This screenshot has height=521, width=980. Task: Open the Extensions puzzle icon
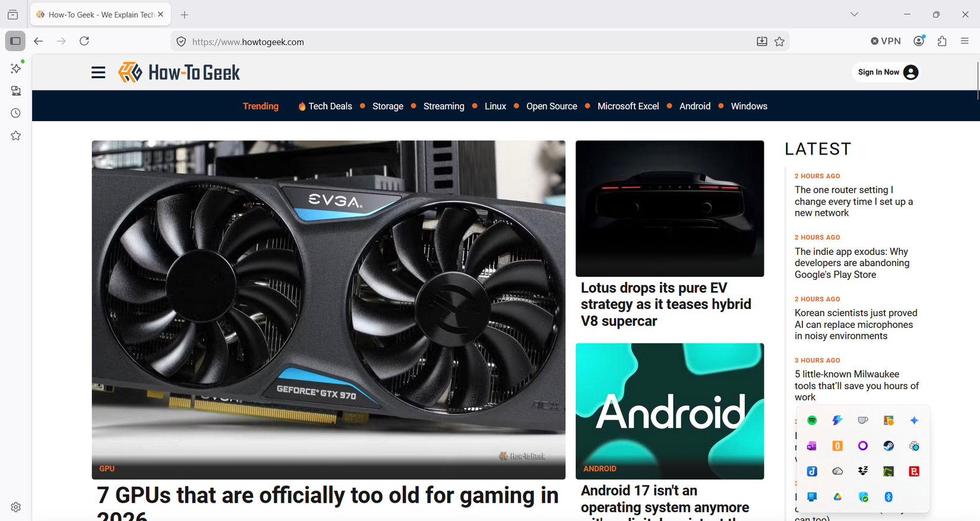coord(942,41)
